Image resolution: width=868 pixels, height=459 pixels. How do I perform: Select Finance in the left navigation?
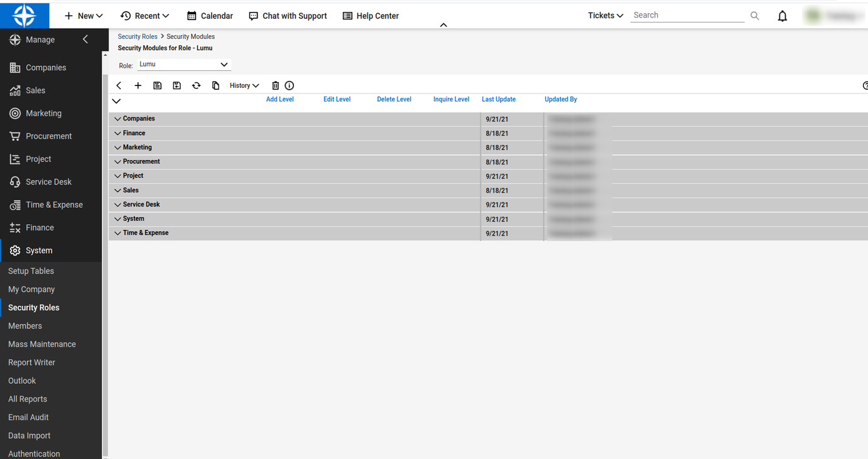click(x=40, y=227)
